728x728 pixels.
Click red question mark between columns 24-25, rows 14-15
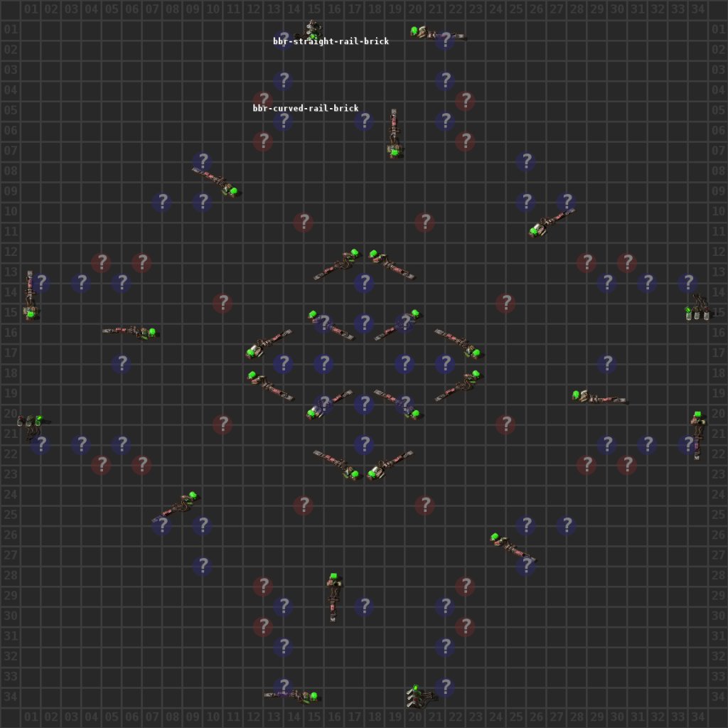tap(505, 303)
